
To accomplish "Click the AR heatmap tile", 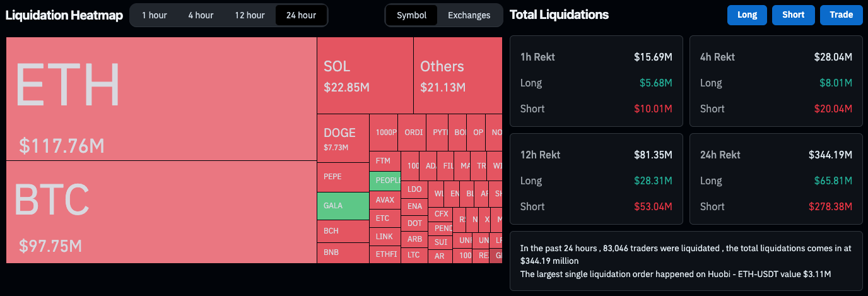I will pos(440,256).
